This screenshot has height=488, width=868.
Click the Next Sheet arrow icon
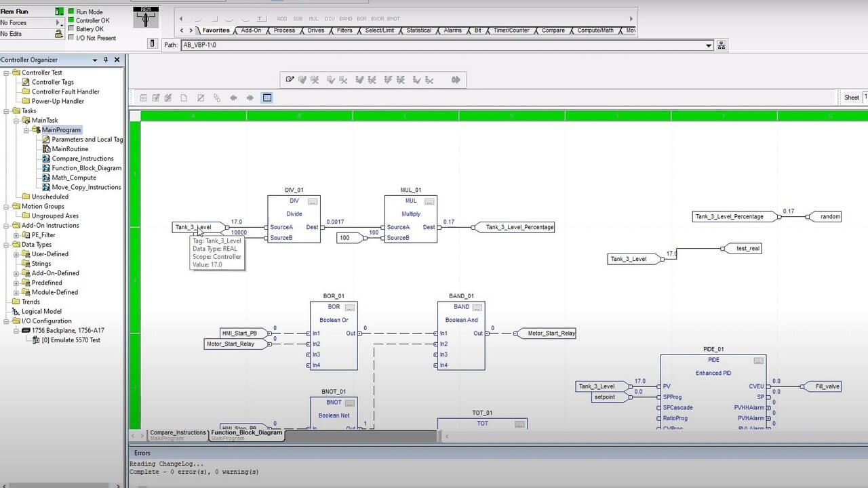250,98
